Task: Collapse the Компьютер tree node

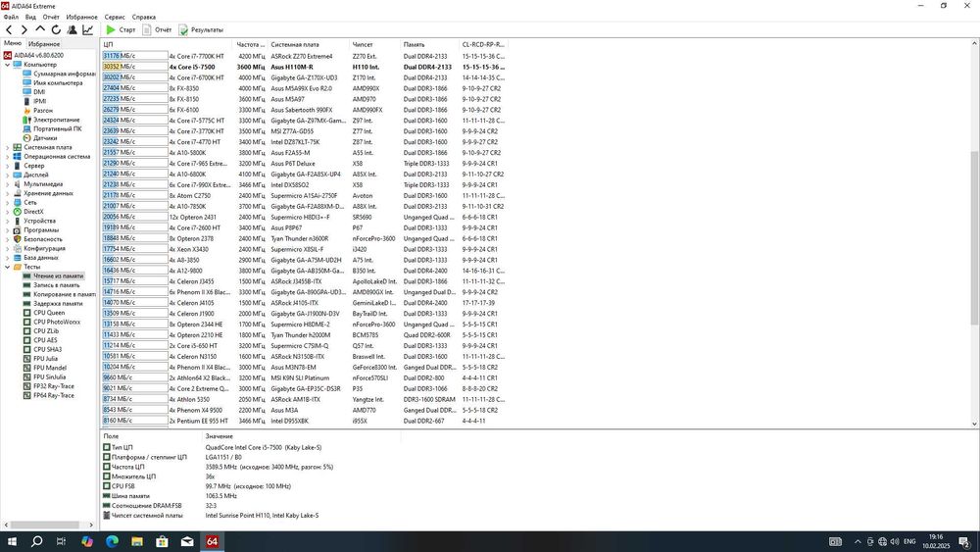Action: 8,65
